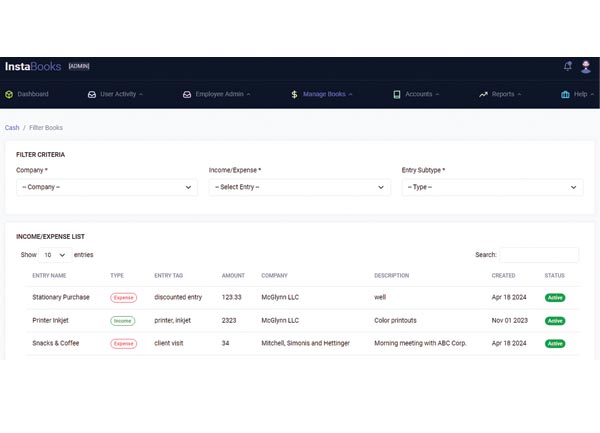600x433 pixels.
Task: Open the user profile avatar
Action: (586, 67)
